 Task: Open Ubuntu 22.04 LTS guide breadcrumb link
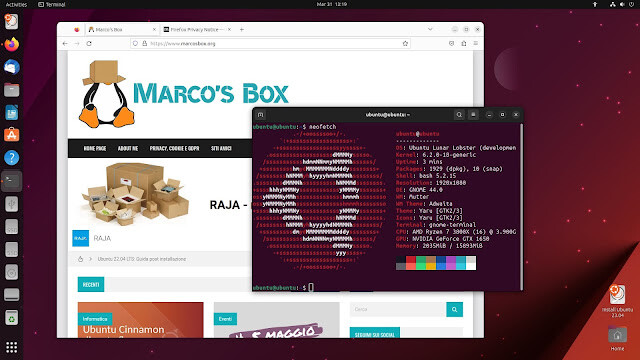point(142,259)
